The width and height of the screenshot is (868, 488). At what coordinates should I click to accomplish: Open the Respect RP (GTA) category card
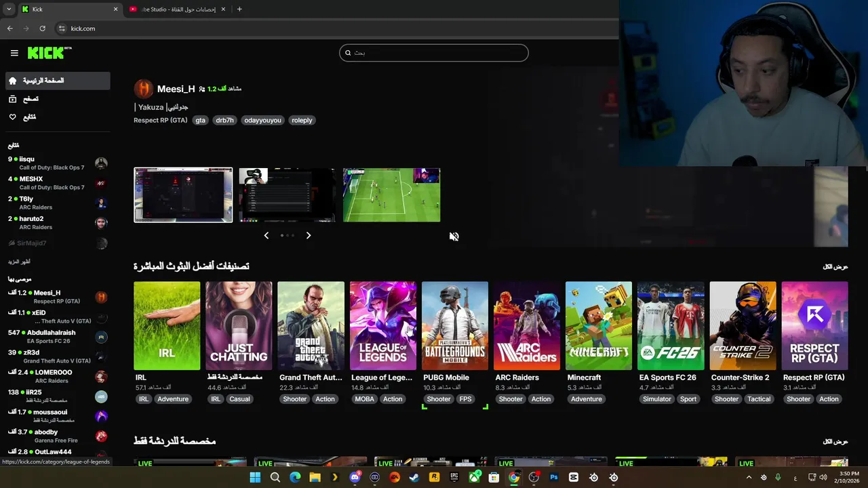(815, 326)
